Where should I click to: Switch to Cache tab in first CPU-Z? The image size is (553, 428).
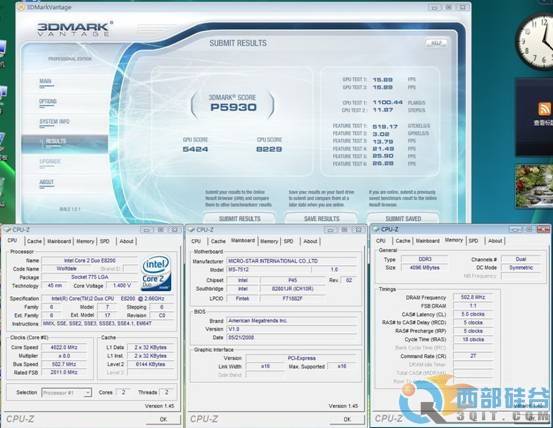[34, 241]
